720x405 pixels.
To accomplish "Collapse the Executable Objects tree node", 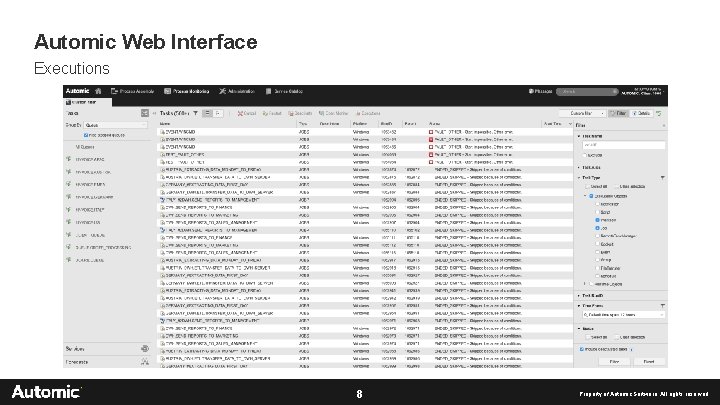I will point(585,196).
